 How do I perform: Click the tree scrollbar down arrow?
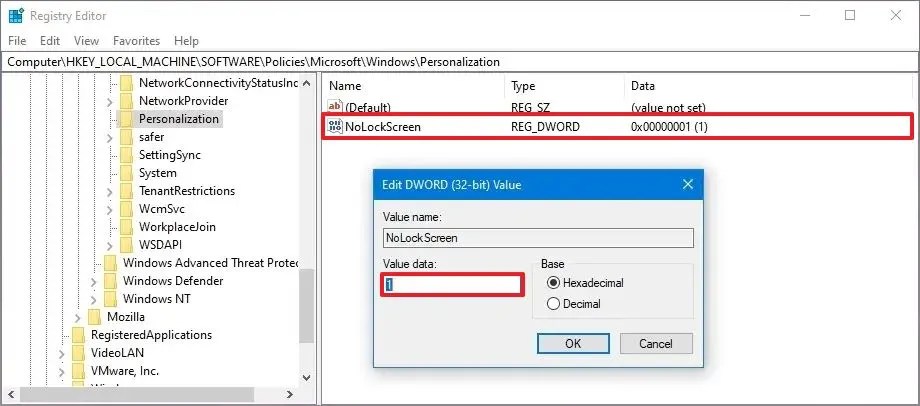(x=306, y=378)
